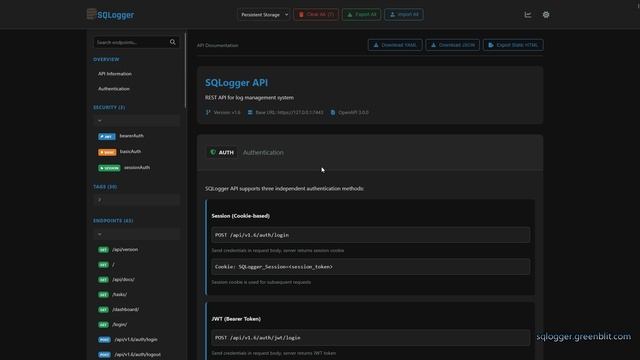Select the basicAuth security scheme
Screen dimensions: 640x360
pyautogui.click(x=130, y=151)
